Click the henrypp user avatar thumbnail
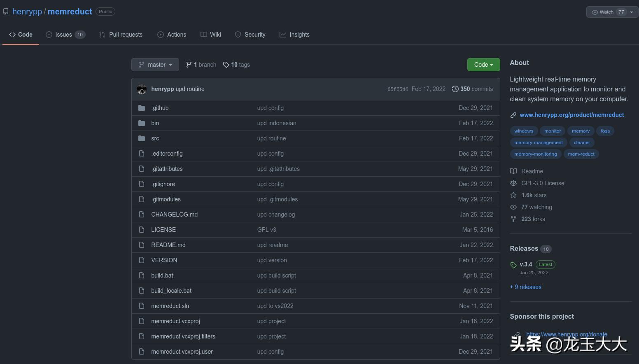639x364 pixels. click(142, 89)
